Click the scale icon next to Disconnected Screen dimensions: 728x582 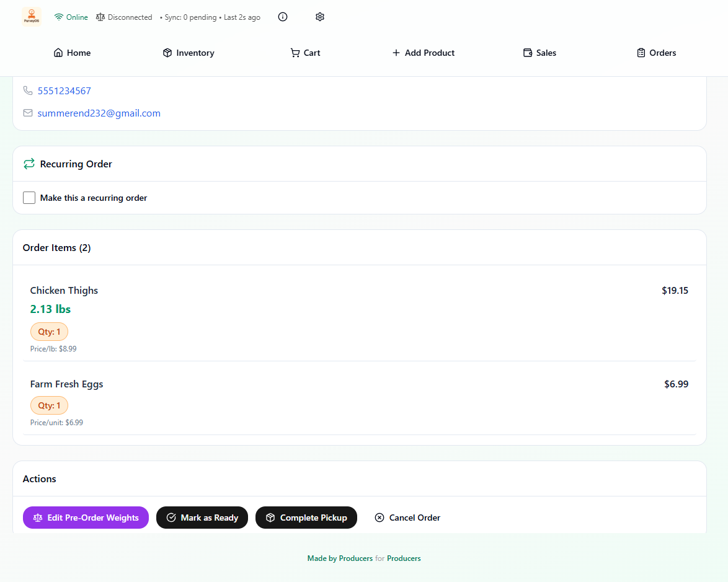pyautogui.click(x=100, y=17)
